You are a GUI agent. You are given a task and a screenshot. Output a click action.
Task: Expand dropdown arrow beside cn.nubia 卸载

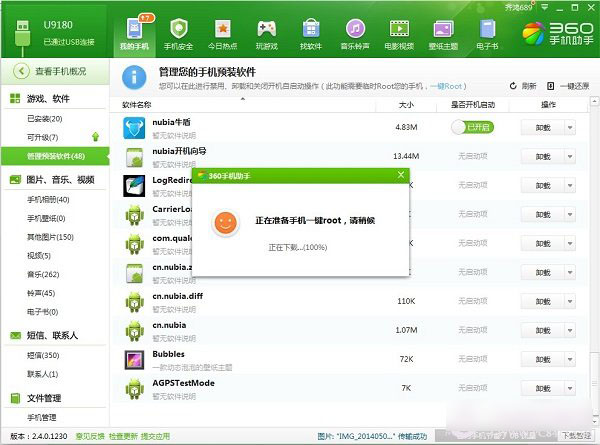coord(570,331)
